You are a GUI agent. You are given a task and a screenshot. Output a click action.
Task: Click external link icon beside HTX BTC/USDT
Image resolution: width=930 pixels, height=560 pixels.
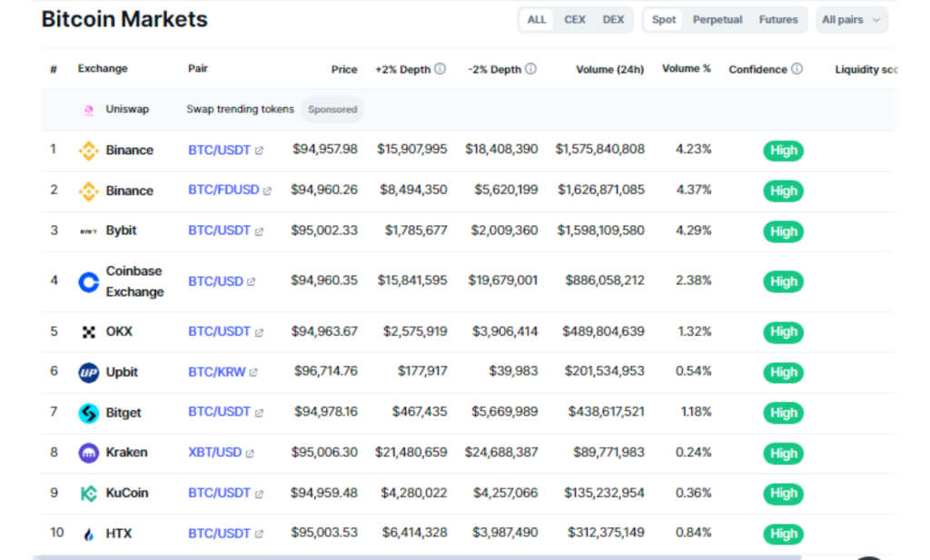coord(259,534)
